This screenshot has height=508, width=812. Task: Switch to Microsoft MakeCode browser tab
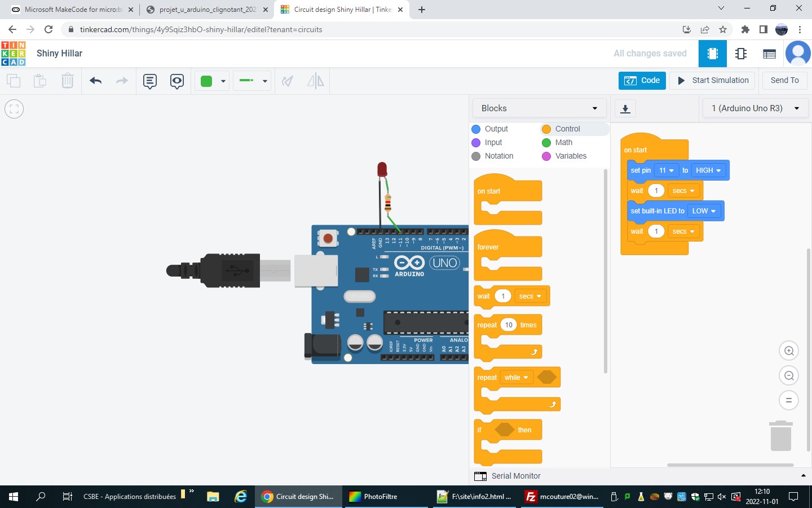coord(73,10)
